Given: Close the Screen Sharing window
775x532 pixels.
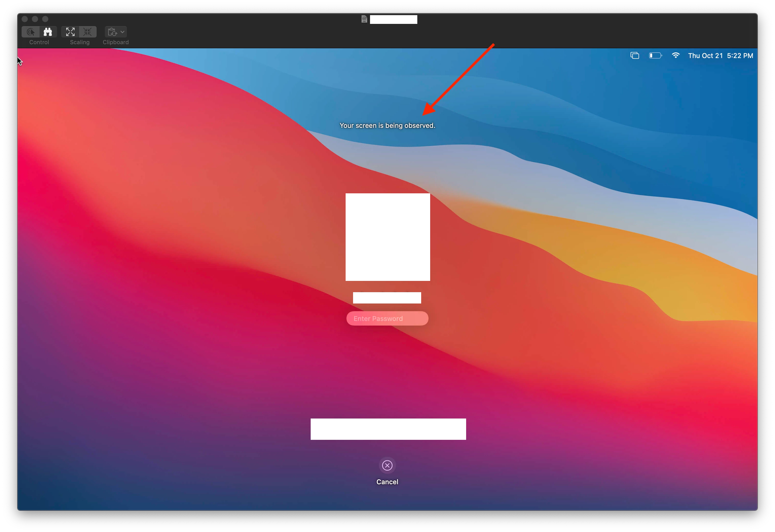Looking at the screenshot, I should coord(25,19).
